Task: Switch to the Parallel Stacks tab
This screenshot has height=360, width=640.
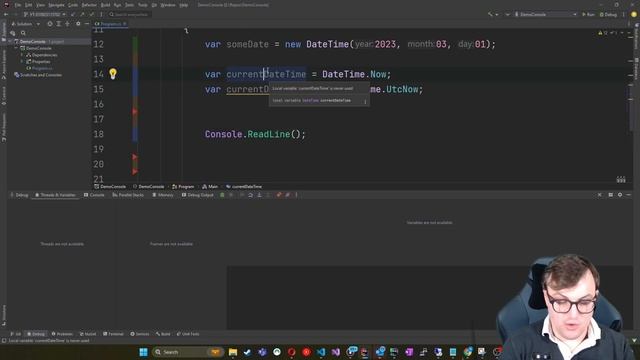Action: click(128, 195)
